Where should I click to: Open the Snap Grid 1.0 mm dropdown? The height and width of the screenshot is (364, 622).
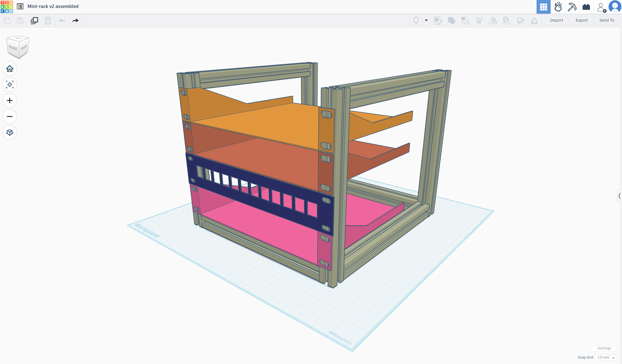point(606,357)
